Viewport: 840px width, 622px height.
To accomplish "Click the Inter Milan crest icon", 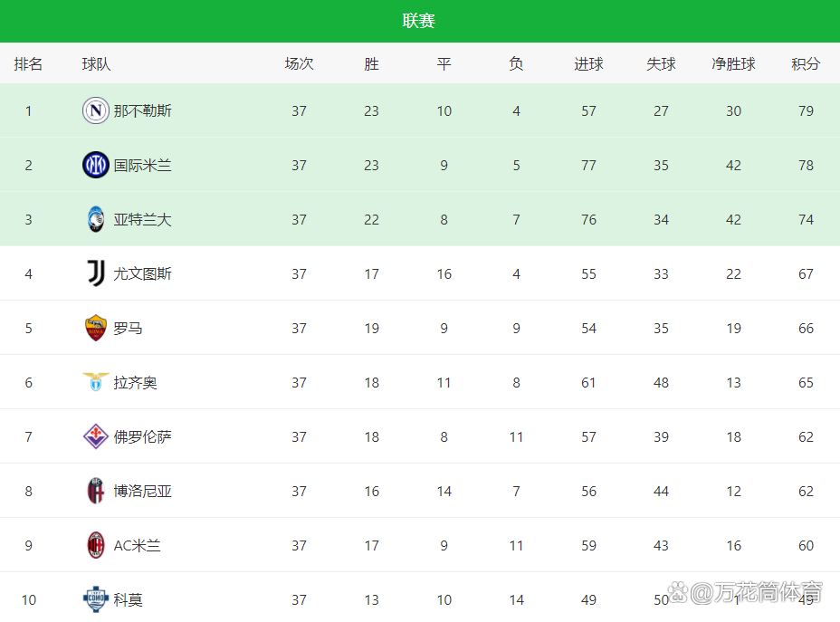I will point(96,165).
